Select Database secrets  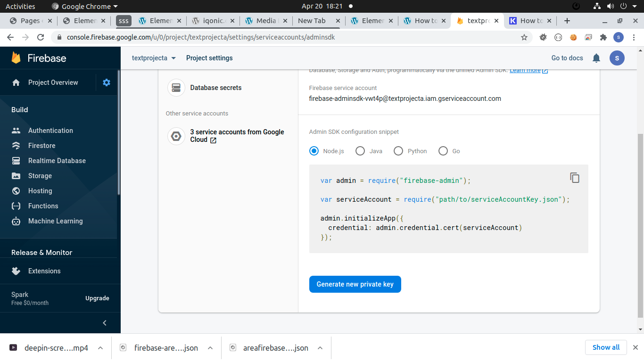216,88
